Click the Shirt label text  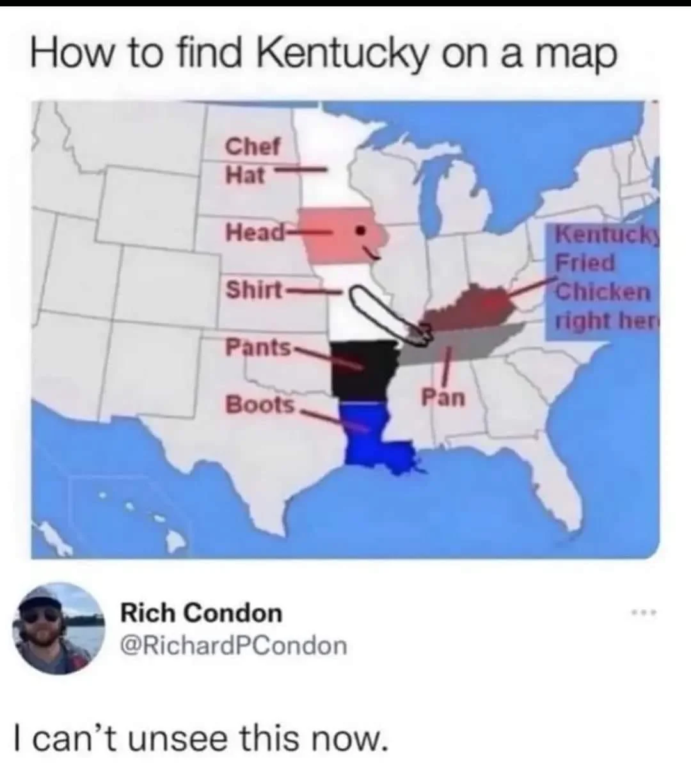(x=253, y=290)
